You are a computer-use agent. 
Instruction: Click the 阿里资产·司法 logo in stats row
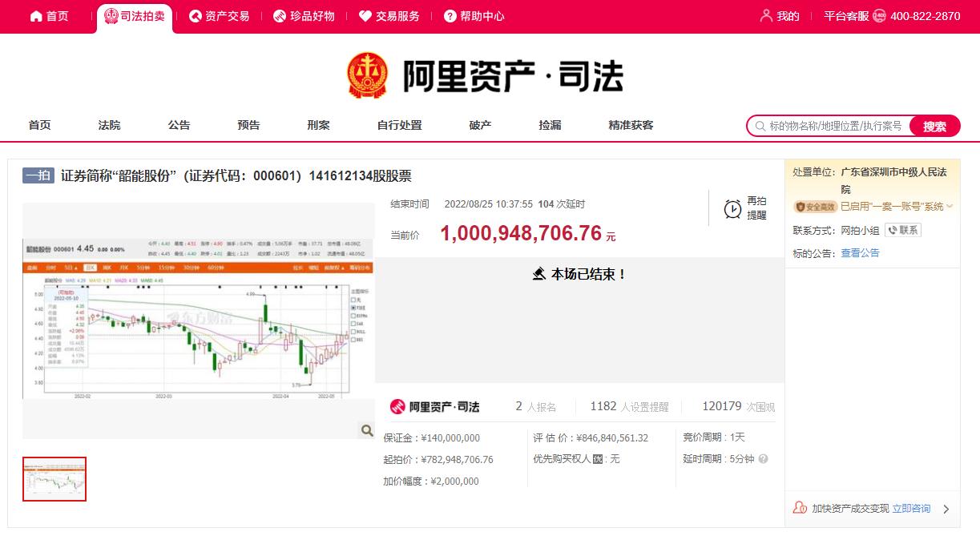[434, 407]
